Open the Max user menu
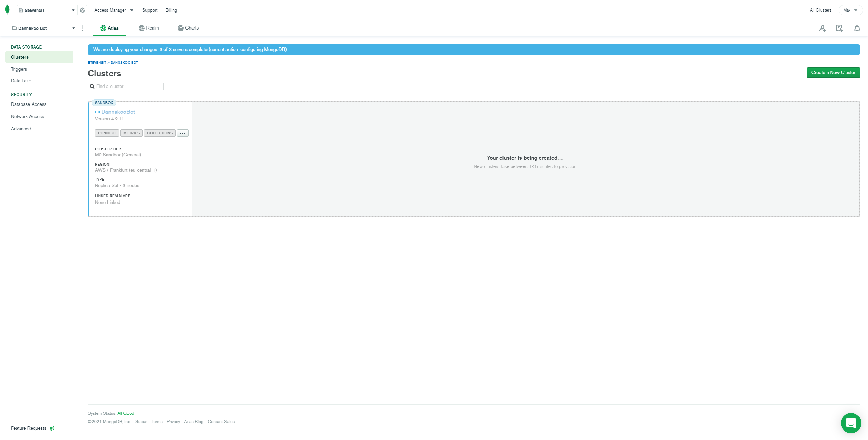This screenshot has width=868, height=440. pos(850,10)
